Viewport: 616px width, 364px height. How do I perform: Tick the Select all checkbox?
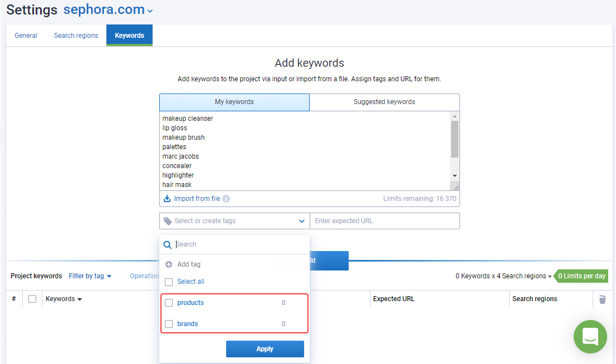(169, 282)
